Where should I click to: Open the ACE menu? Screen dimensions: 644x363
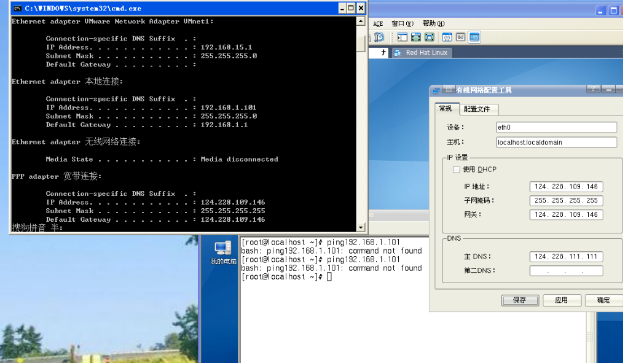tap(378, 24)
